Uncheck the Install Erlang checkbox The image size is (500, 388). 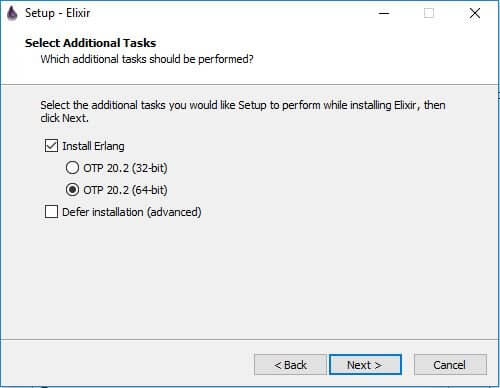[x=51, y=146]
